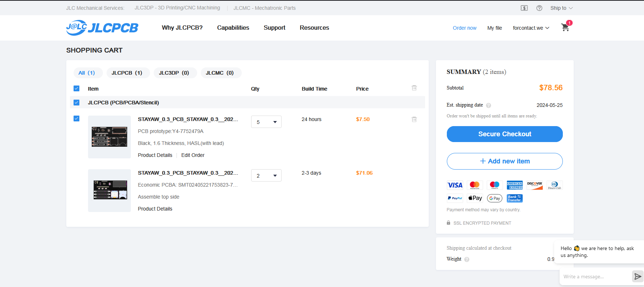The width and height of the screenshot is (644, 287).
Task: Toggle the JLCPCB (PCB/PCBA/Stencil) group checkbox
Action: tap(76, 103)
